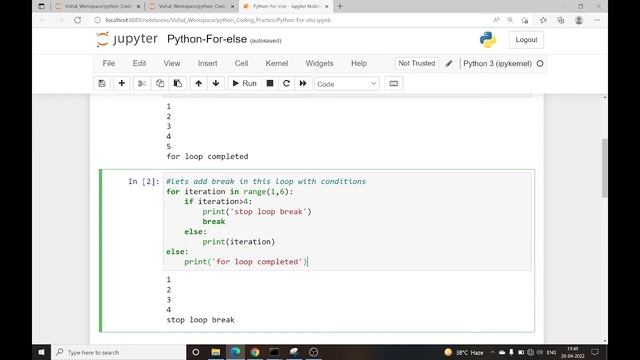This screenshot has height=360, width=640.
Task: Interrupt the kernel with stop icon
Action: (270, 83)
